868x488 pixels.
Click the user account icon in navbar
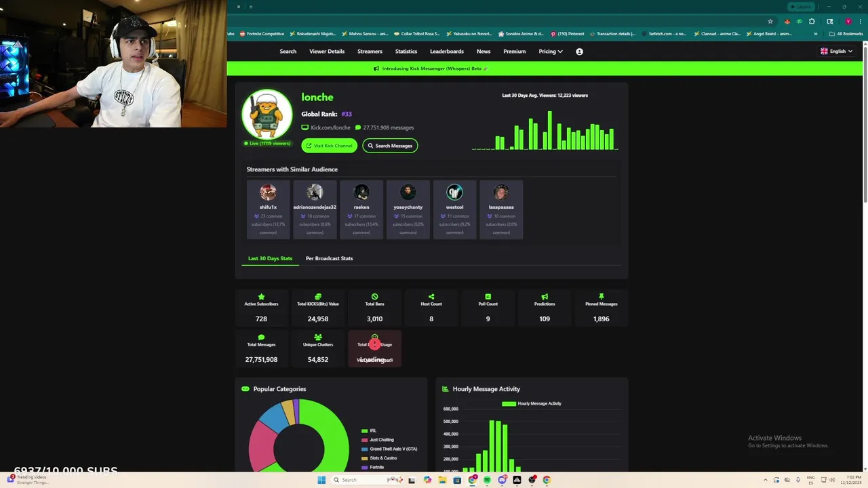[579, 52]
